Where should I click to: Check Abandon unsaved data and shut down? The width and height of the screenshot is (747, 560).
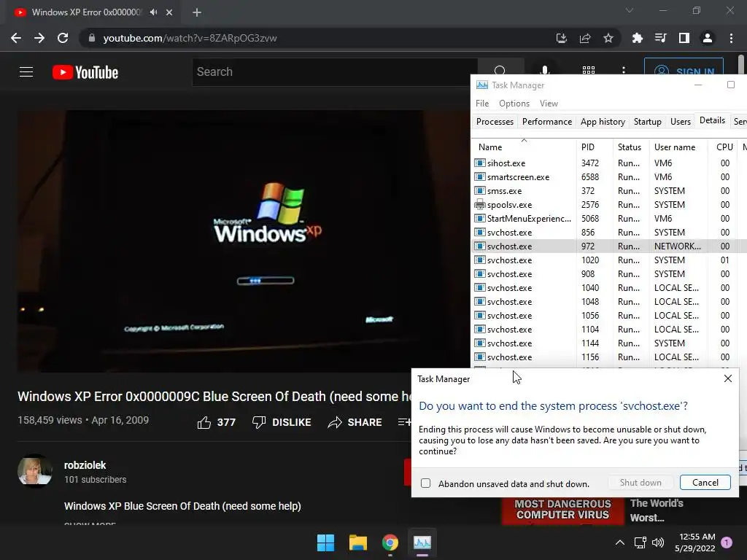point(425,483)
